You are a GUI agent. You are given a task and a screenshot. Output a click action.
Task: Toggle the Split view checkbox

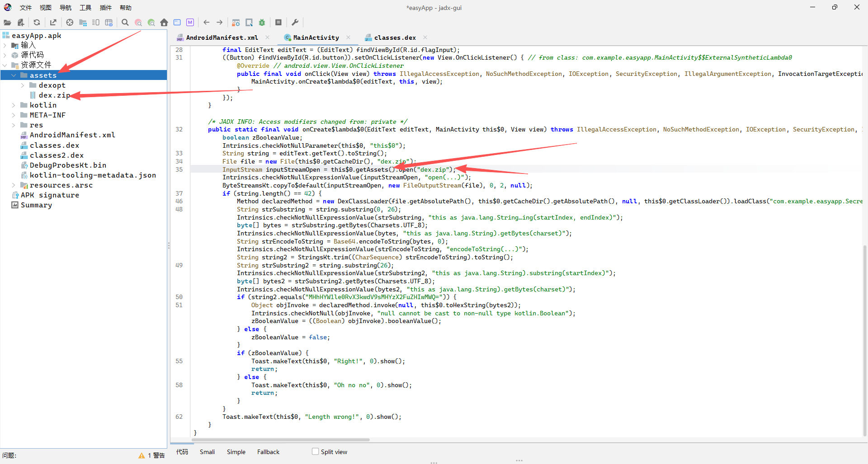tap(316, 451)
